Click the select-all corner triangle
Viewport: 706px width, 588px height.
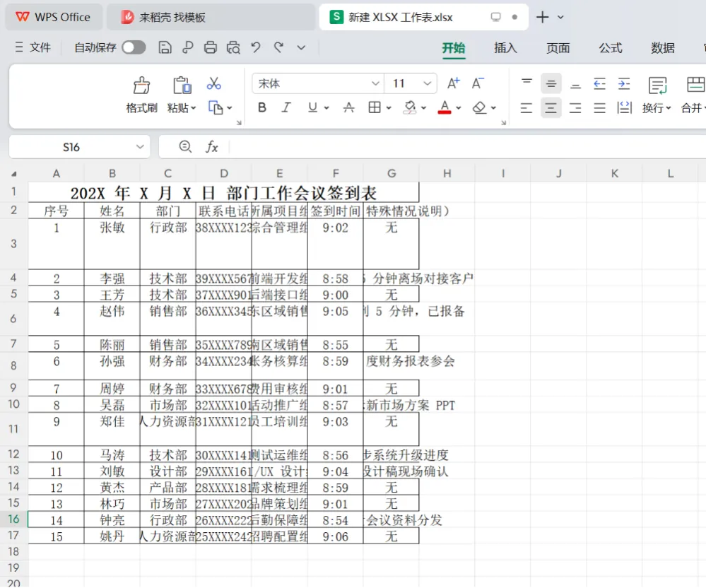(x=14, y=174)
